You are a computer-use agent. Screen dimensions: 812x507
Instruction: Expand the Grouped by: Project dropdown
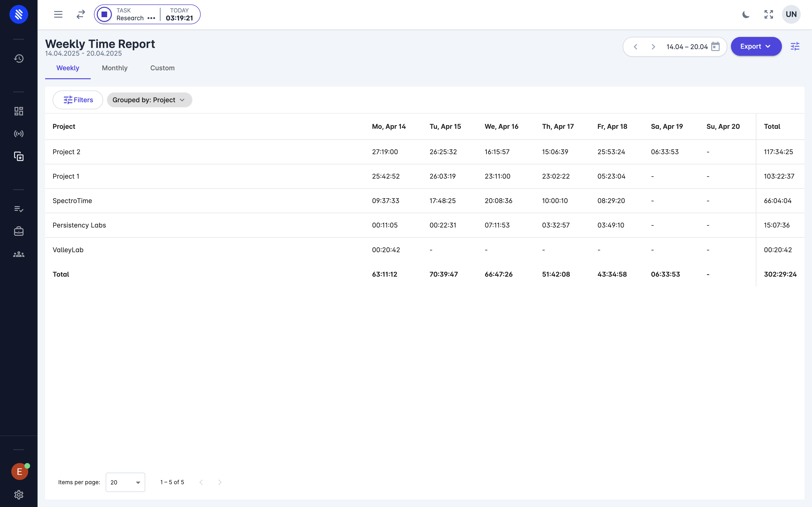pyautogui.click(x=149, y=100)
